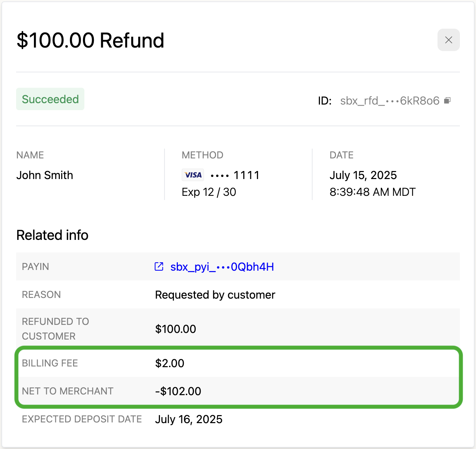This screenshot has width=476, height=449.
Task: Click the PAYIN row label
Action: point(35,267)
